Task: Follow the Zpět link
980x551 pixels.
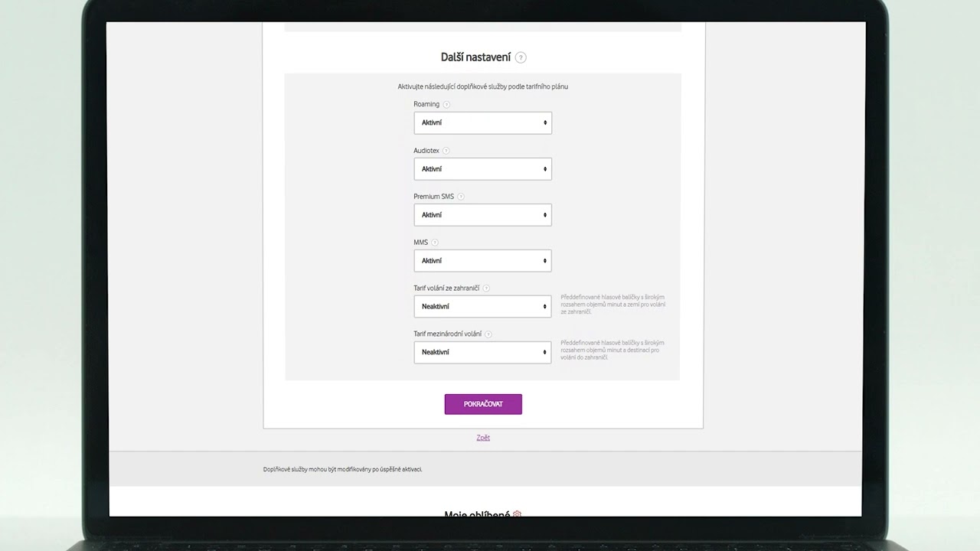Action: tap(483, 438)
